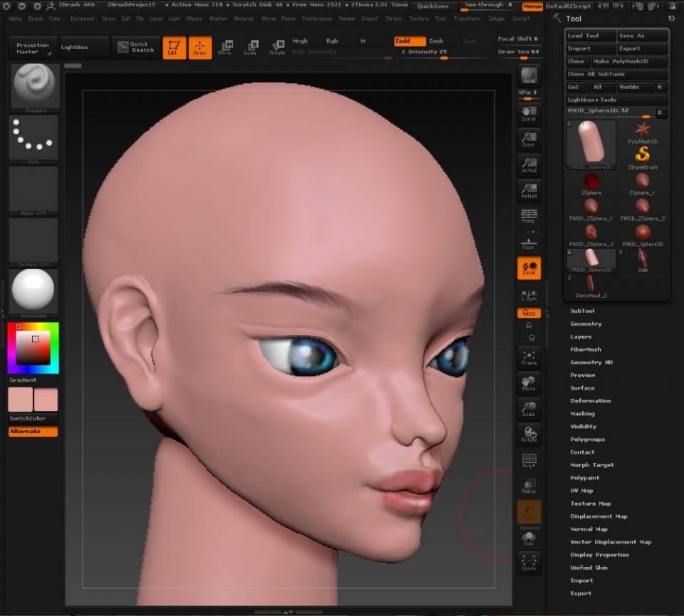Screen dimensions: 684x616
Task: Click the right shelf Scale view icon
Action: click(x=529, y=409)
